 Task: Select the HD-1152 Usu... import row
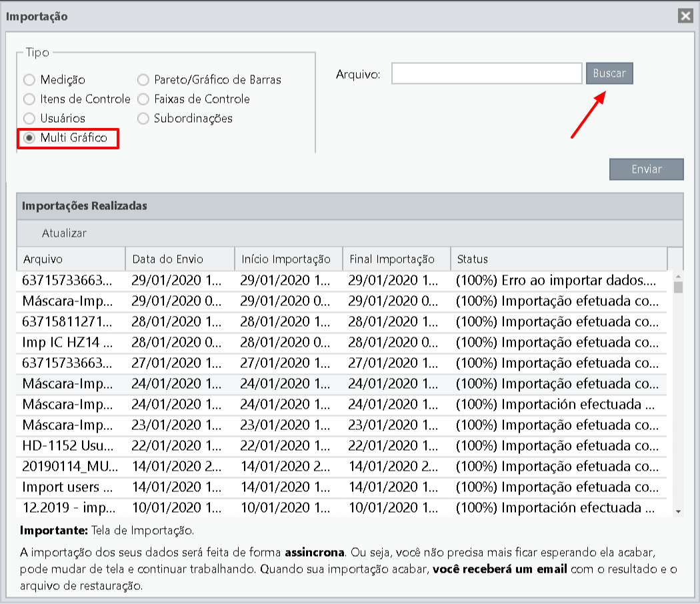(341, 445)
